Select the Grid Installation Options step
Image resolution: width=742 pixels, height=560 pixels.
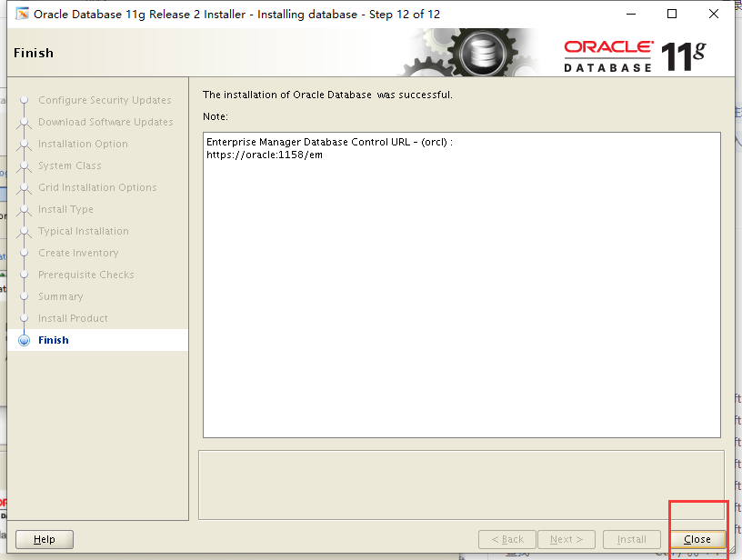(x=100, y=187)
